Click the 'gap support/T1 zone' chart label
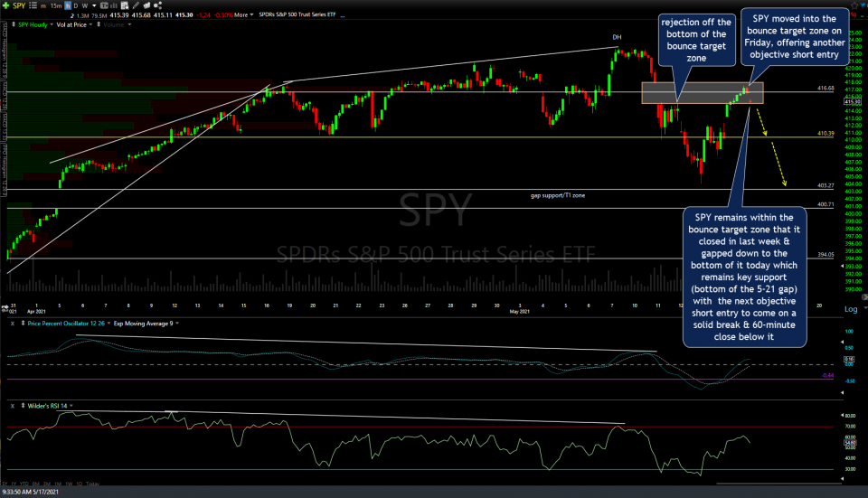 558,195
